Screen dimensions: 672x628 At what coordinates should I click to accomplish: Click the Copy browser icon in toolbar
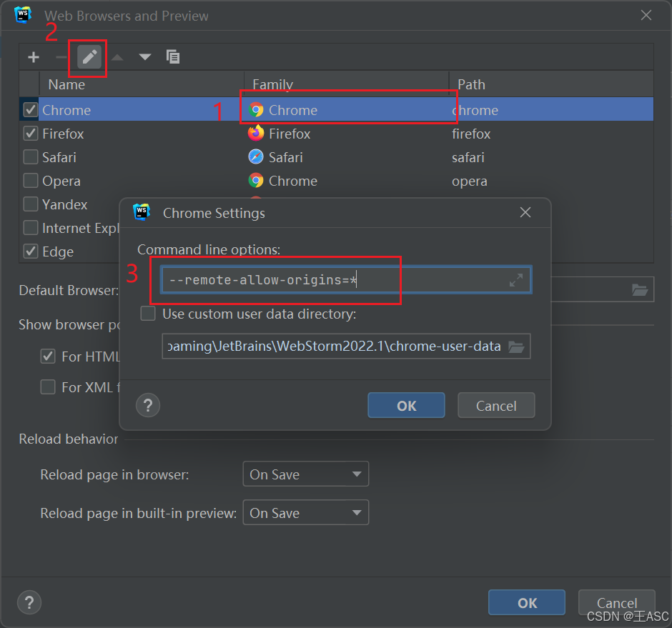[x=173, y=56]
